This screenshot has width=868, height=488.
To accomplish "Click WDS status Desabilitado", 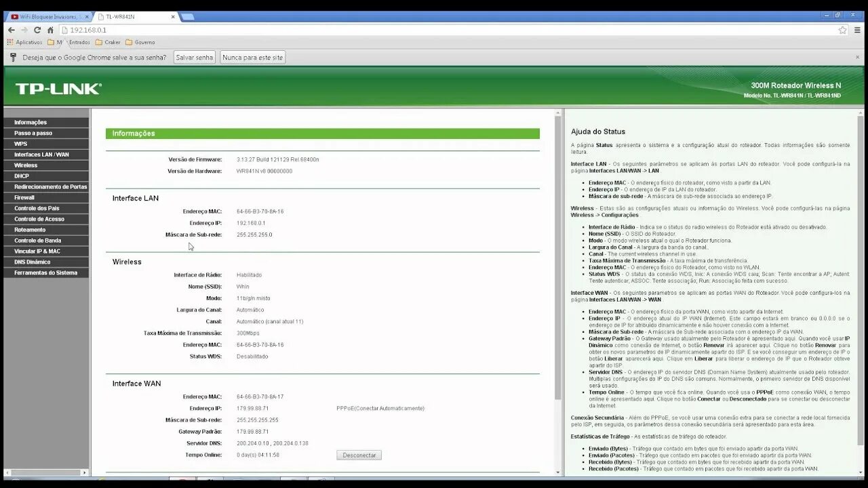I will coord(252,357).
